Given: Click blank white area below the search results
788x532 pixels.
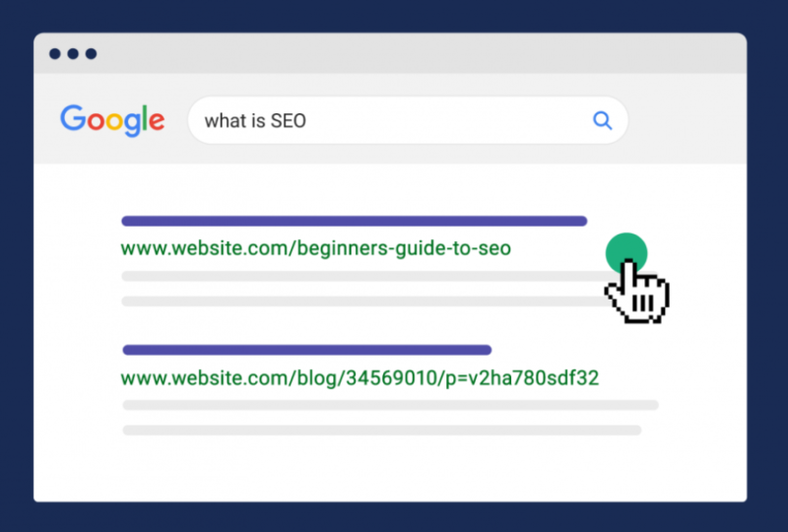Looking at the screenshot, I should click(390, 470).
